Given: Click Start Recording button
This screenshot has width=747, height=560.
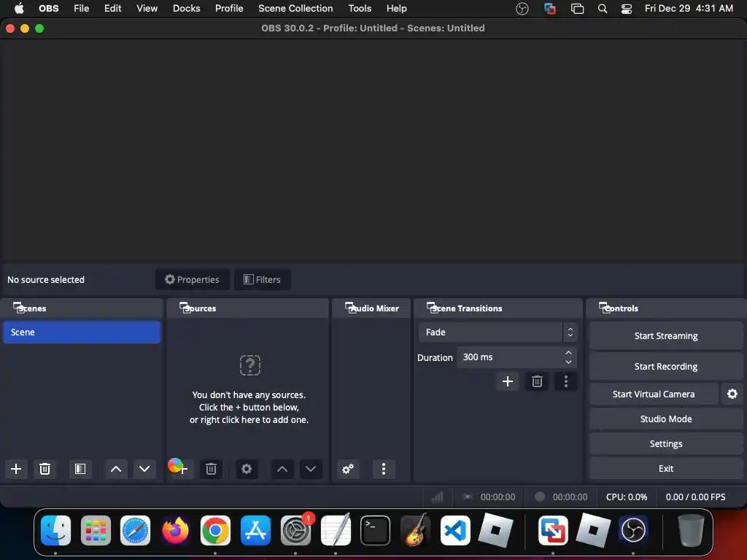Looking at the screenshot, I should coord(666,366).
